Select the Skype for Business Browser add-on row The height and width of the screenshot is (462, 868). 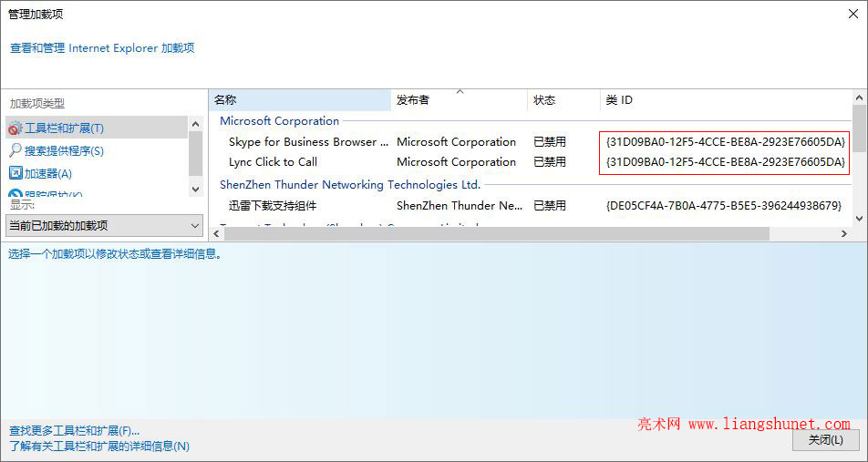coord(531,141)
